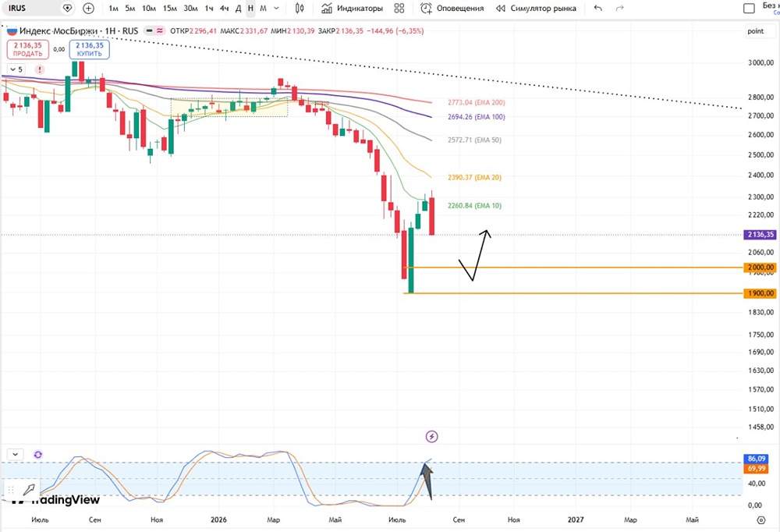The width and height of the screenshot is (780, 532).
Task: Select the EMA 20 label 2390.37
Action: (474, 177)
